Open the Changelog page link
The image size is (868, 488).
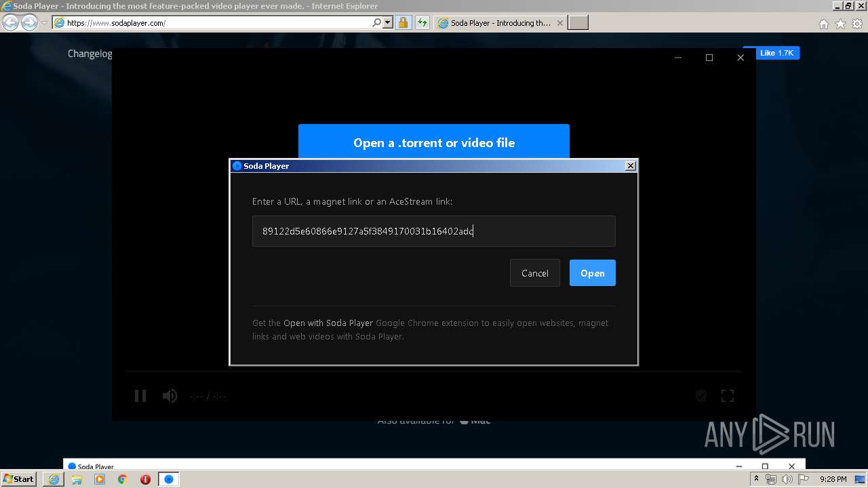(90, 54)
